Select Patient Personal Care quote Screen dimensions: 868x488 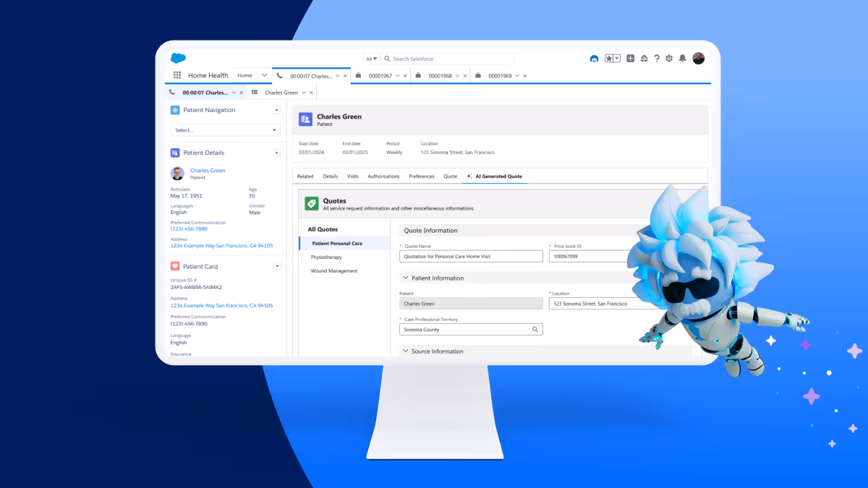click(x=344, y=244)
